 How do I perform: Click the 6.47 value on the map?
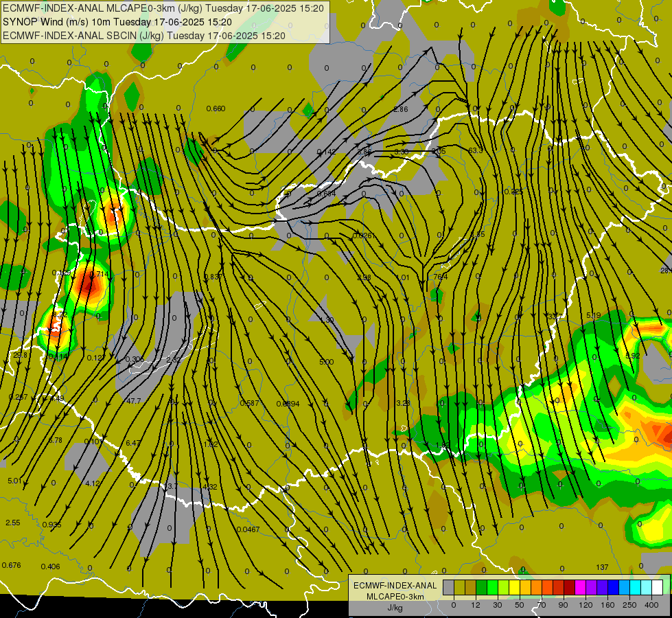133,443
